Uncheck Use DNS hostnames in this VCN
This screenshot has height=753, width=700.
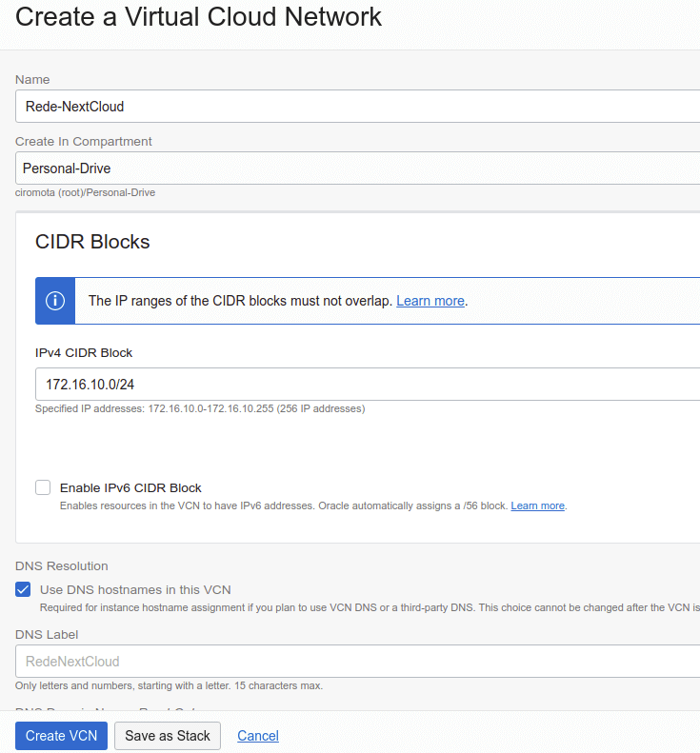coord(23,589)
